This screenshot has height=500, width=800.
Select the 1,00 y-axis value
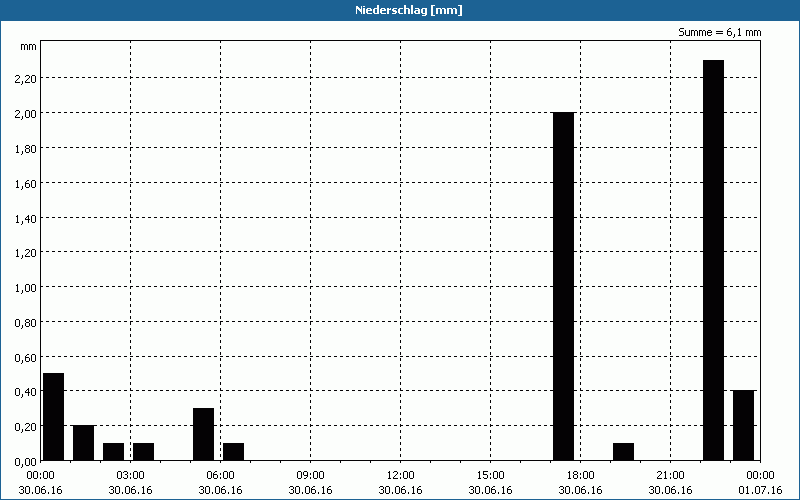27,287
